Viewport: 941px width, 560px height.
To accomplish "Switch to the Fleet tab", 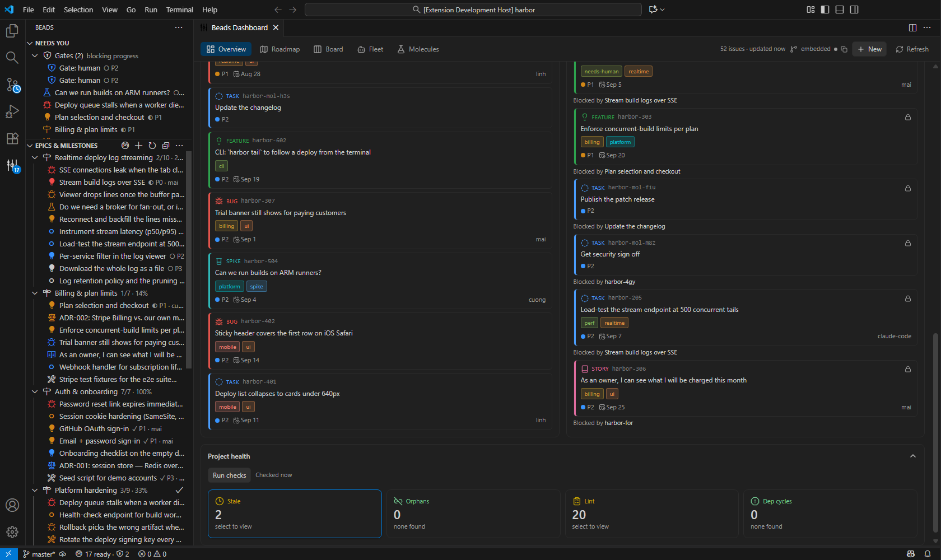I will 370,49.
